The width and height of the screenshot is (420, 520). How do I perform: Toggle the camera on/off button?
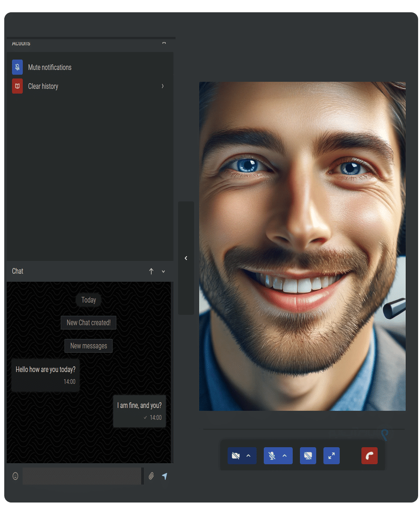point(236,456)
